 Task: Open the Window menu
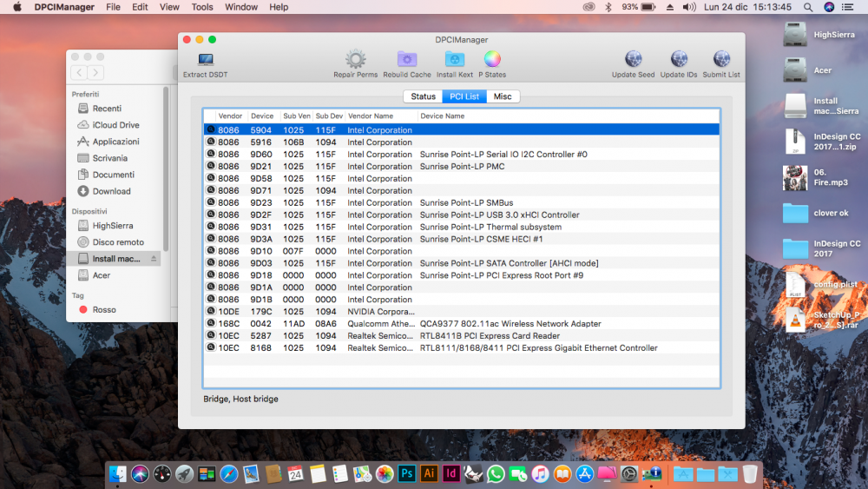coord(240,7)
